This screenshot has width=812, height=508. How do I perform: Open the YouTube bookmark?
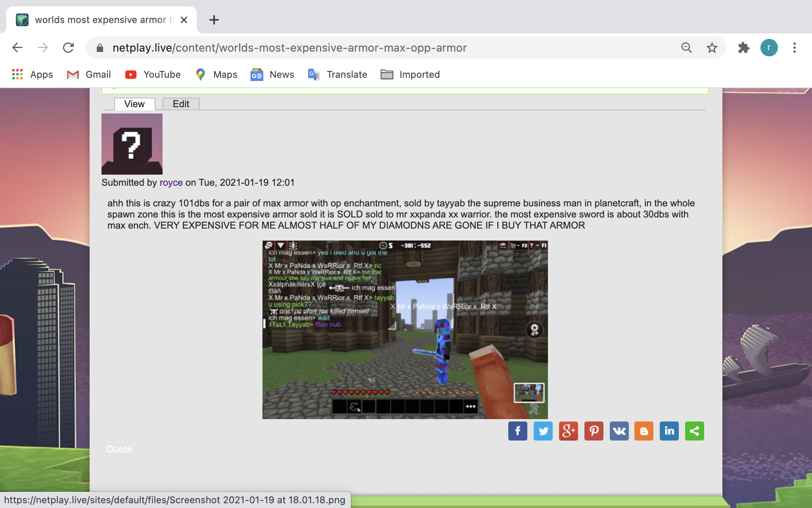click(153, 75)
